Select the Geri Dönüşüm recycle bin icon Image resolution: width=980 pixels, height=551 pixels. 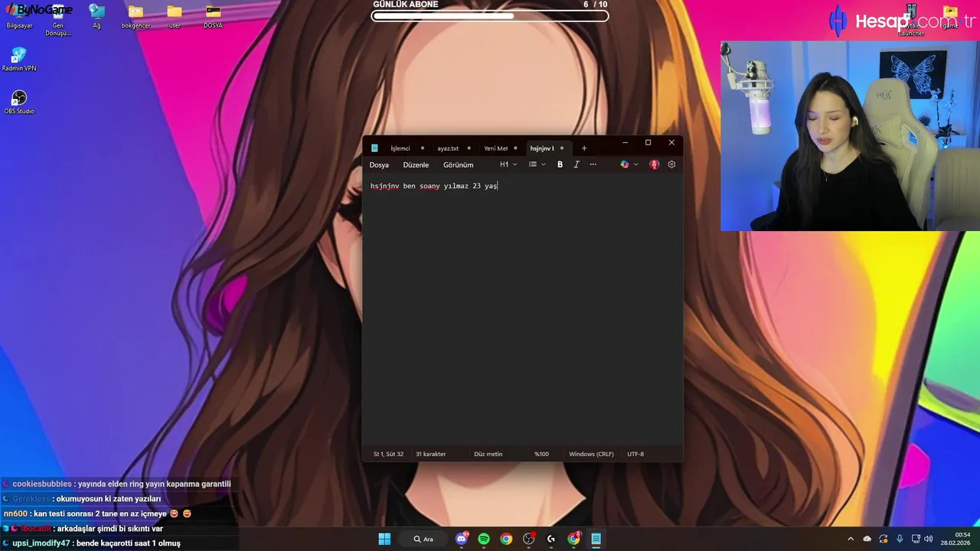[57, 20]
